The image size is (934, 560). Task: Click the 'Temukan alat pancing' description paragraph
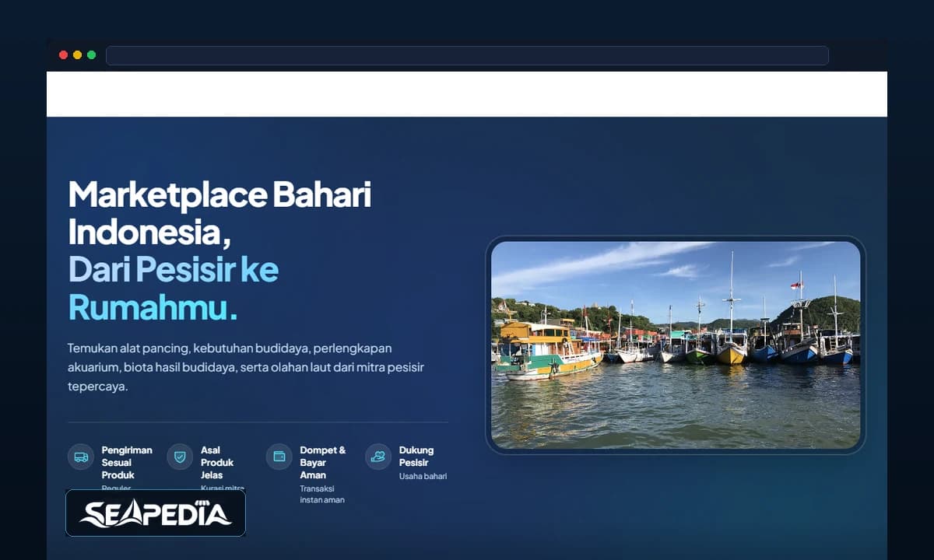(x=246, y=367)
